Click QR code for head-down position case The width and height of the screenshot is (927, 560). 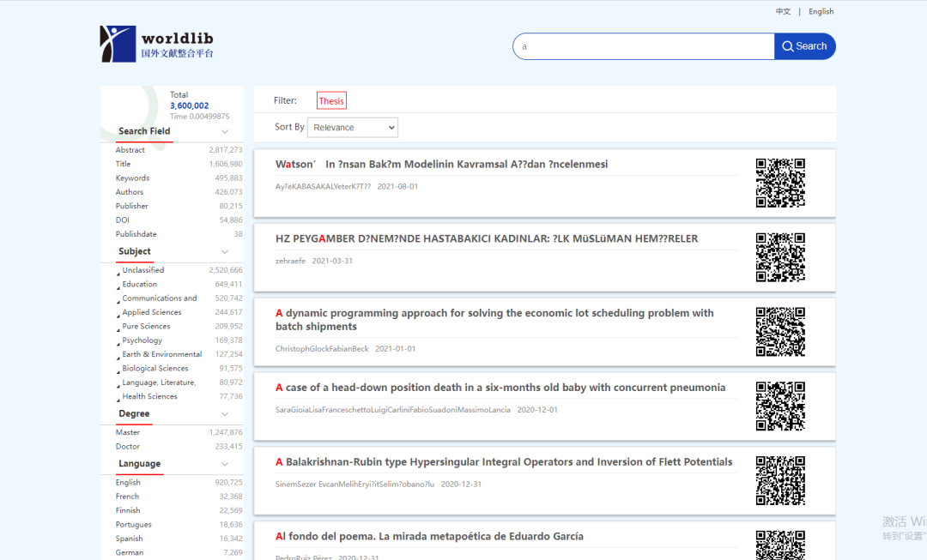tap(779, 406)
